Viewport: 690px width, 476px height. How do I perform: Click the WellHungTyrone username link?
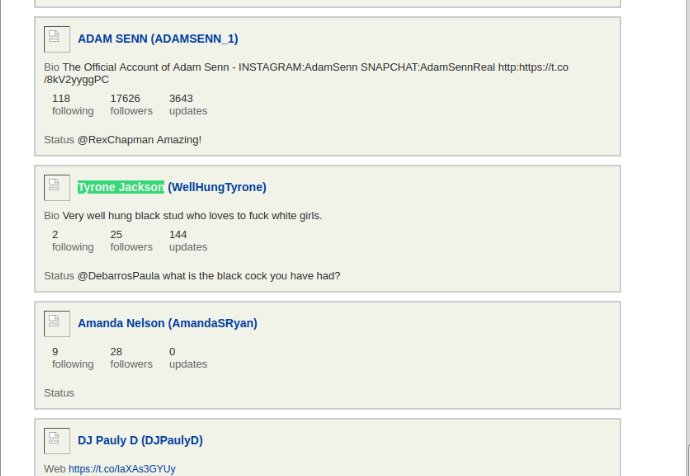(x=217, y=187)
